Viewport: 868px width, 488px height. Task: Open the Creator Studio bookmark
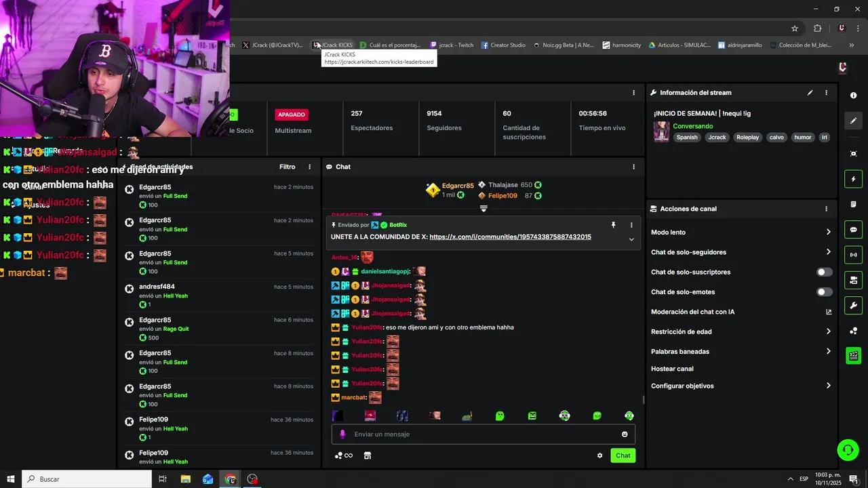point(504,45)
